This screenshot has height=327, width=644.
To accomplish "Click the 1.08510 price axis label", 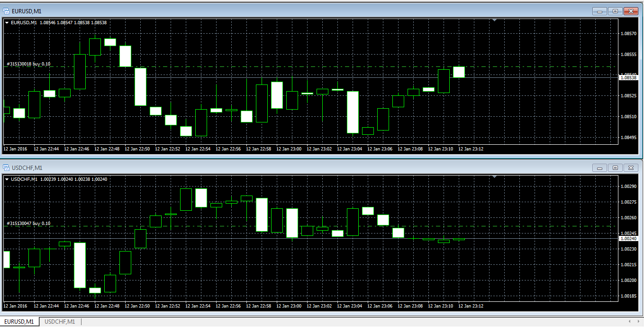I will click(x=628, y=117).
